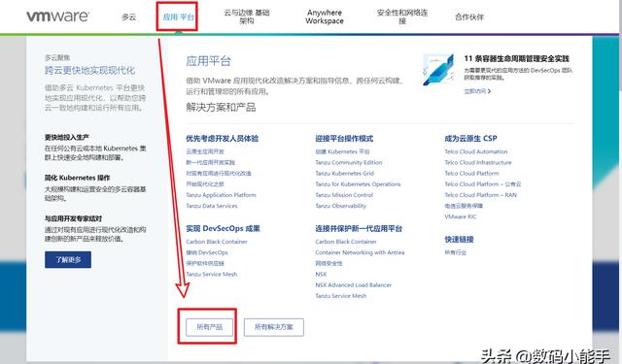
Task: Open 新一代应用开发实践 link
Action: (x=211, y=162)
